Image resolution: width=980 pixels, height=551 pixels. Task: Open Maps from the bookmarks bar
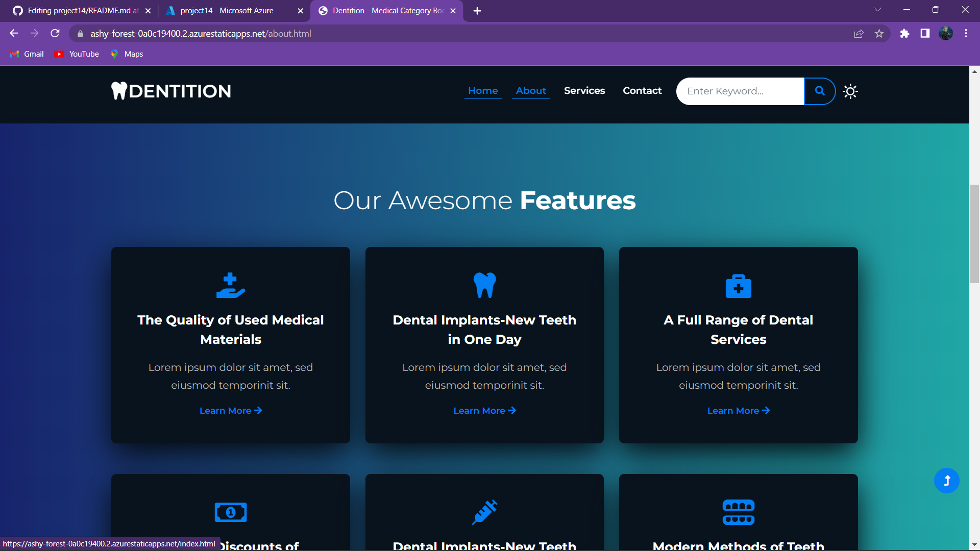tap(126, 54)
